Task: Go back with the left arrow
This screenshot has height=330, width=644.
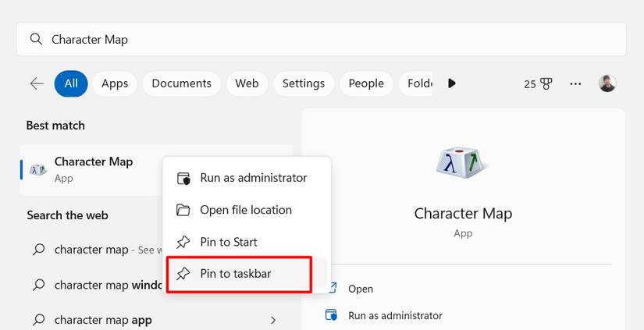Action: click(37, 83)
